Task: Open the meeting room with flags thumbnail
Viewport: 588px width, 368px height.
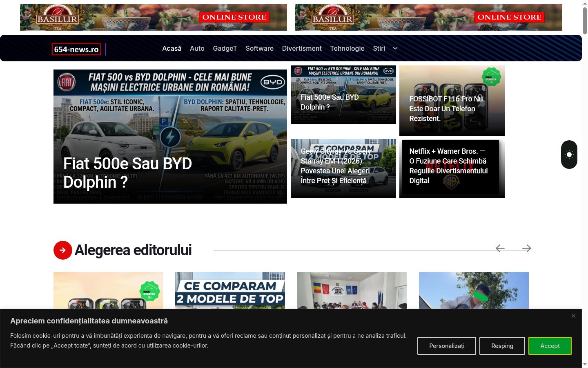Action: pyautogui.click(x=352, y=290)
